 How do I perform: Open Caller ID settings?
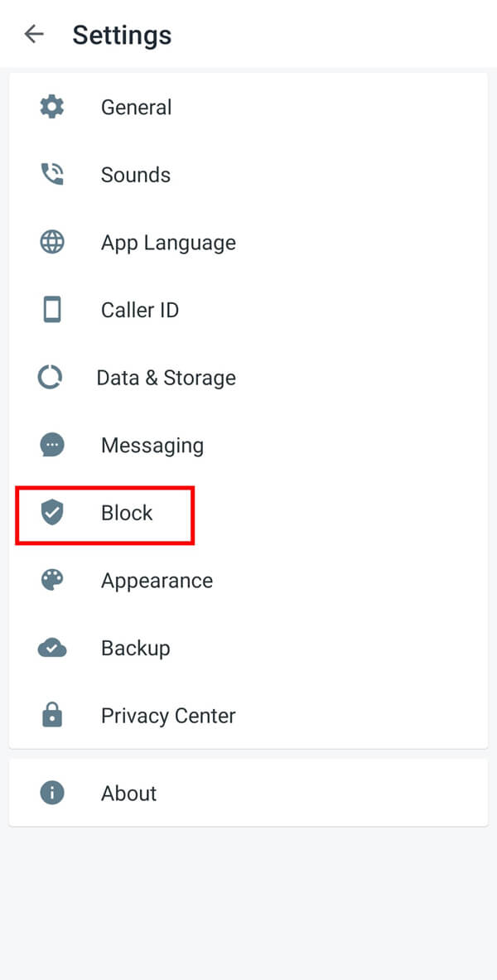pos(140,309)
